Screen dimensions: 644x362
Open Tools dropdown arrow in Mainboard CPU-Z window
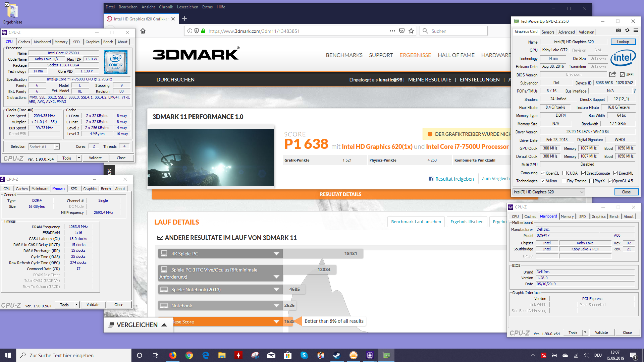[x=585, y=333]
